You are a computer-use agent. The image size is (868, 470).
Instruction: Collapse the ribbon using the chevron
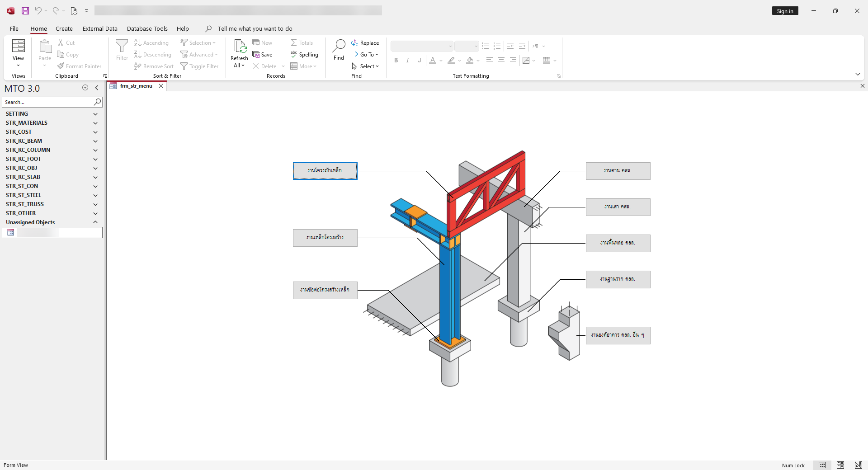point(858,74)
